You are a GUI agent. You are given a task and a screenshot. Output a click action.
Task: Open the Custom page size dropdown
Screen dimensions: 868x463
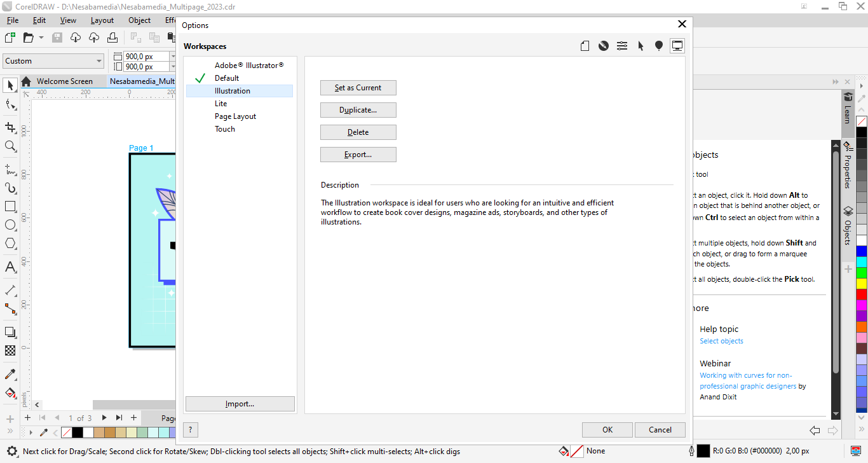53,61
